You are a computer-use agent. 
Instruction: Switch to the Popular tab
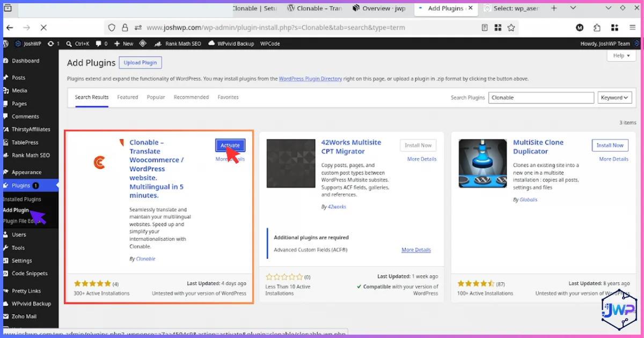(x=156, y=97)
